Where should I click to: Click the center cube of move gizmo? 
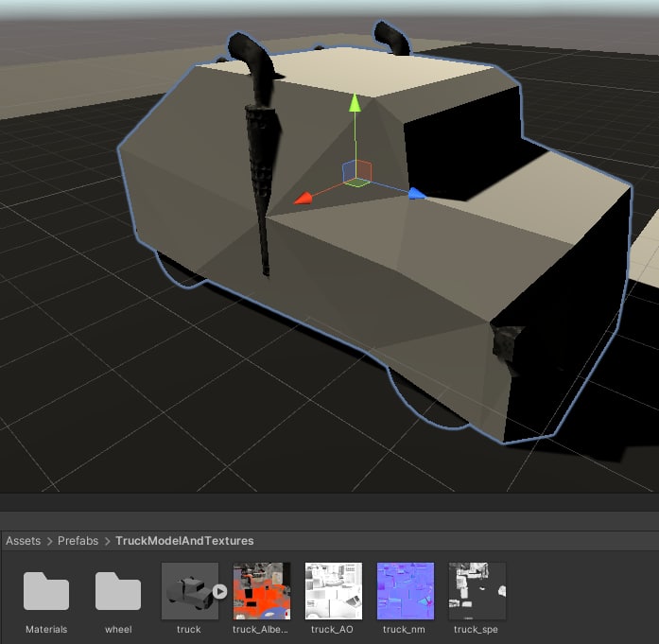pos(357,171)
